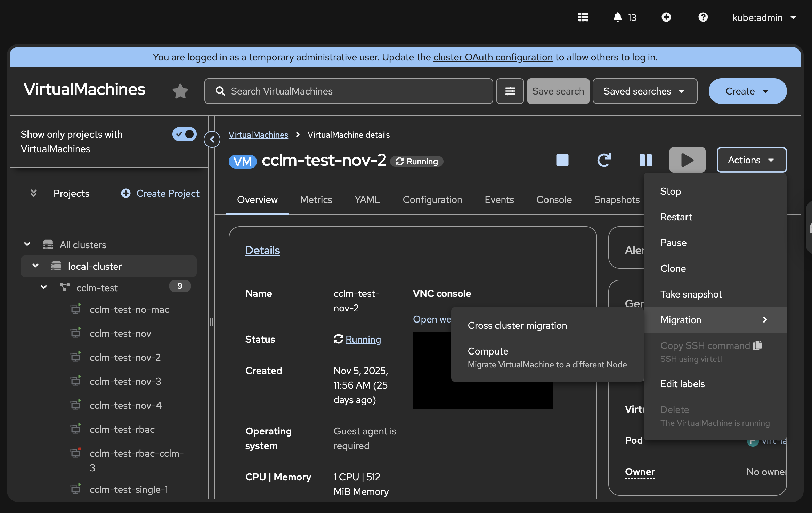Collapse the cclm-test project node
The width and height of the screenshot is (812, 513).
(x=44, y=287)
